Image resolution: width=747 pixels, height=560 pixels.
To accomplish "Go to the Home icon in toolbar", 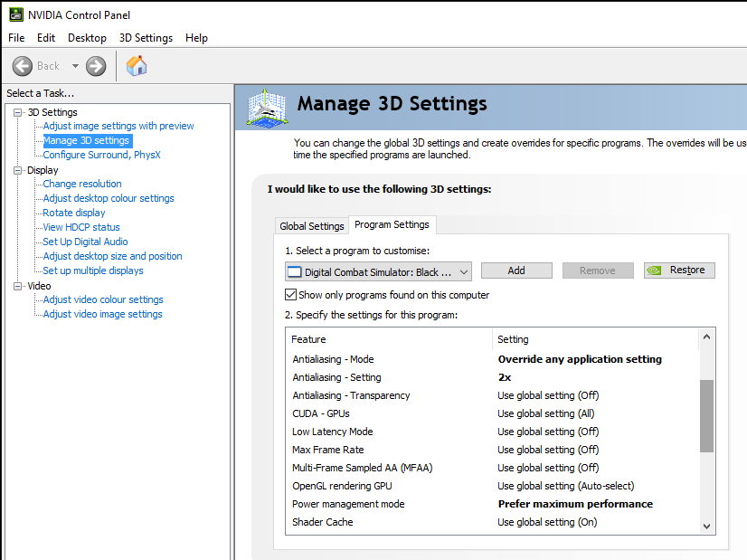I will tap(137, 66).
